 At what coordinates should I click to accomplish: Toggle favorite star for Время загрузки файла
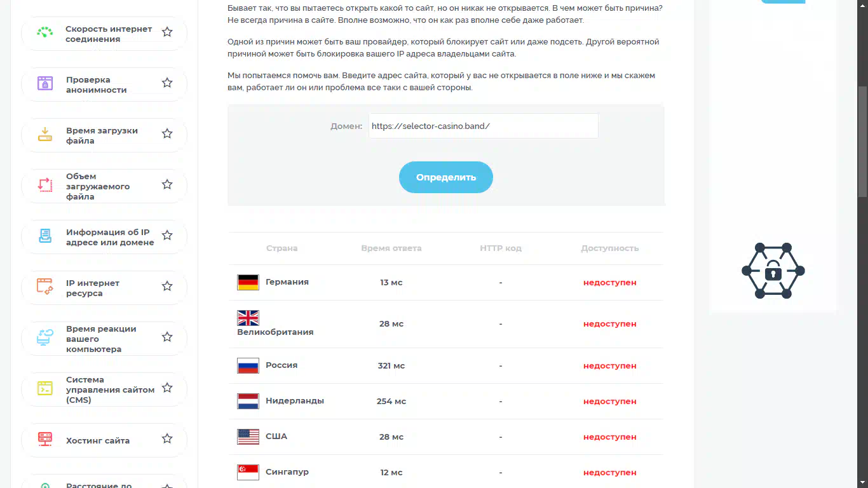pyautogui.click(x=167, y=133)
